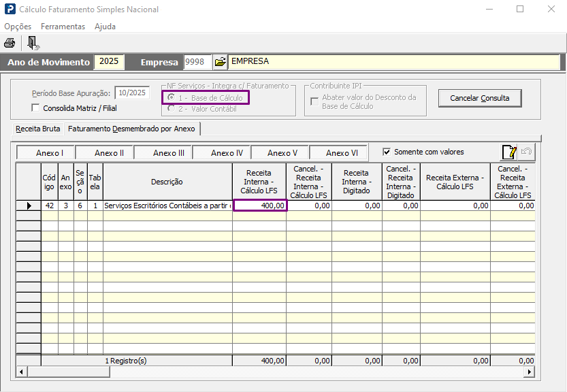Viewport: 567px width, 392px height.
Task: Open company lookup folder icon
Action: (220, 62)
